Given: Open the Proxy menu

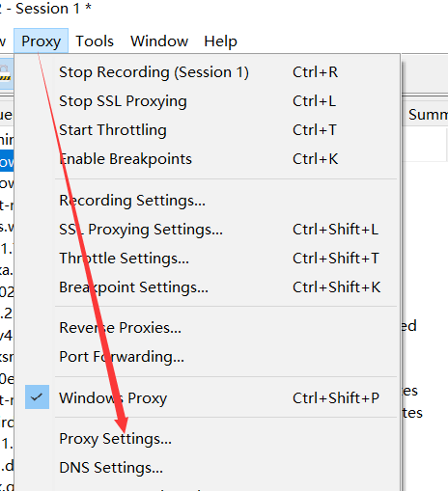Looking at the screenshot, I should [41, 41].
